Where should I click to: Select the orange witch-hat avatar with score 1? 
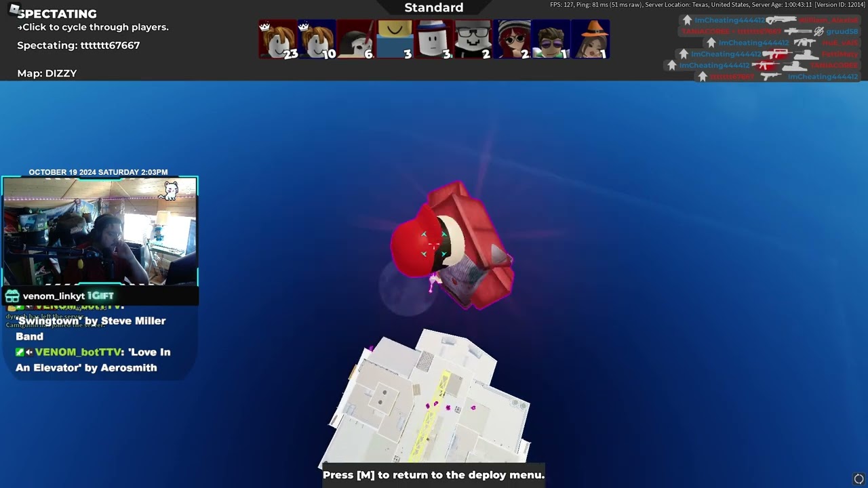tap(589, 40)
